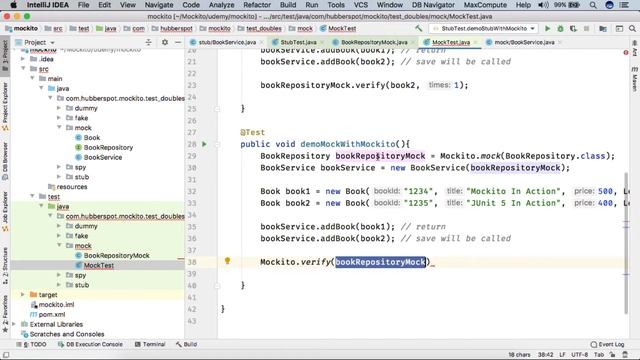Image resolution: width=640 pixels, height=360 pixels.
Task: Open Project Structure folder icon in toolbar
Action: pyautogui.click(x=602, y=29)
